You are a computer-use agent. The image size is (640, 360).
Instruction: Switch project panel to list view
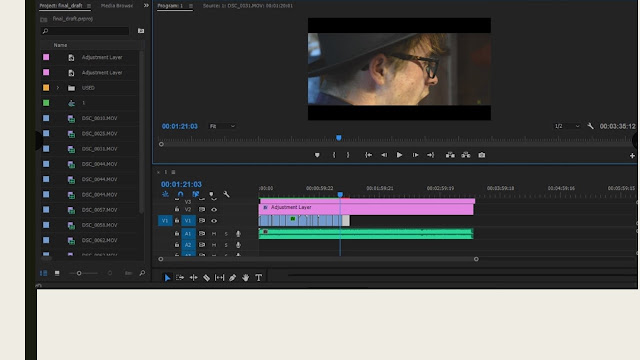(x=44, y=273)
